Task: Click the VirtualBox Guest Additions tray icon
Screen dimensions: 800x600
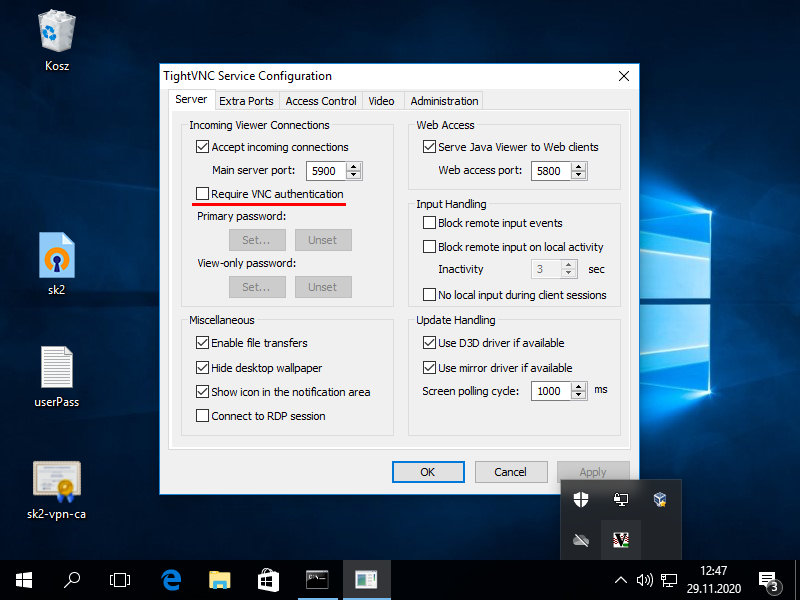Action: click(660, 499)
